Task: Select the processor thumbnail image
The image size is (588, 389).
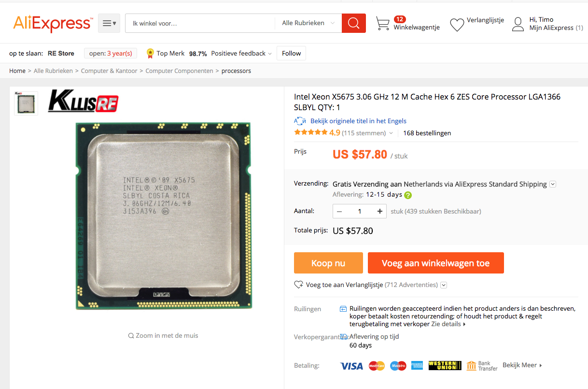Action: tap(26, 103)
